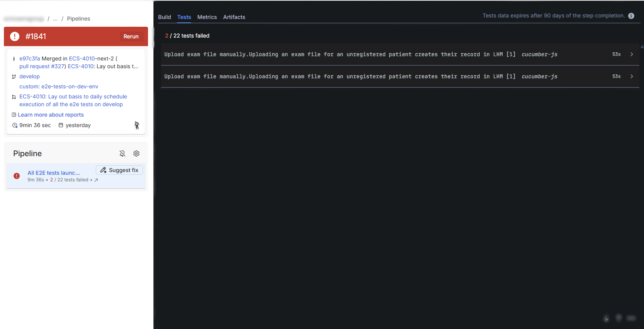644x329 pixels.
Task: Click the first ECS-4010 link on the commit line
Action: click(x=82, y=59)
